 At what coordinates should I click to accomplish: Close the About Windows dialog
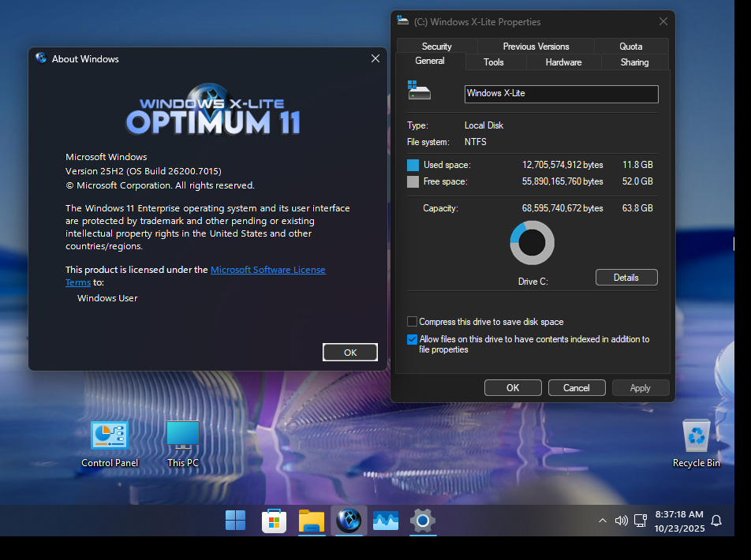(x=375, y=58)
